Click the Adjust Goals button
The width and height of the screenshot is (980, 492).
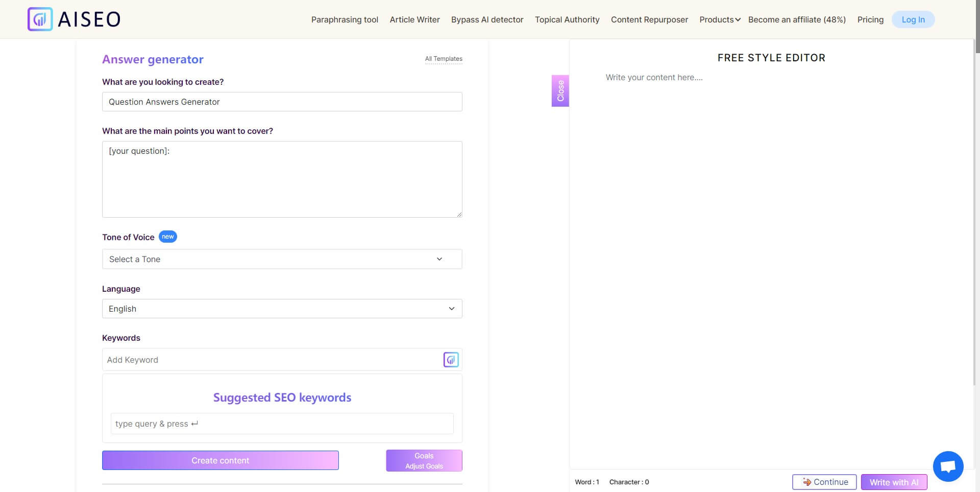(424, 461)
